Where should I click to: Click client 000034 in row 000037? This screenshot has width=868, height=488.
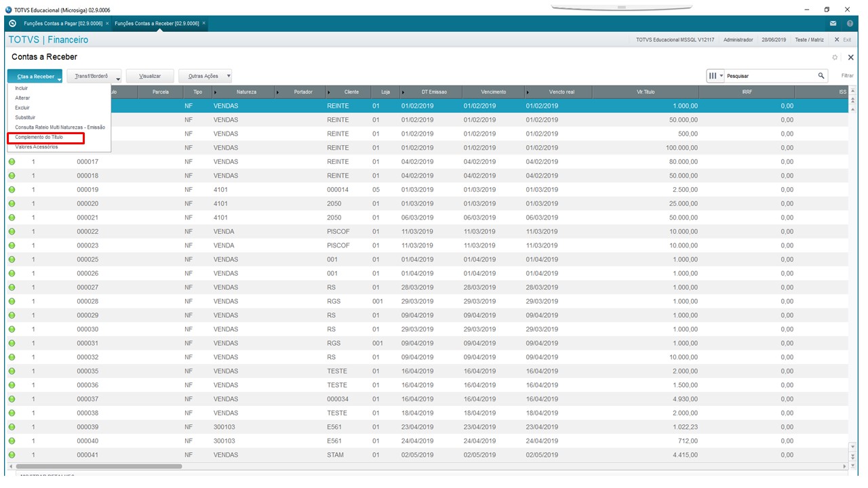[x=338, y=399]
